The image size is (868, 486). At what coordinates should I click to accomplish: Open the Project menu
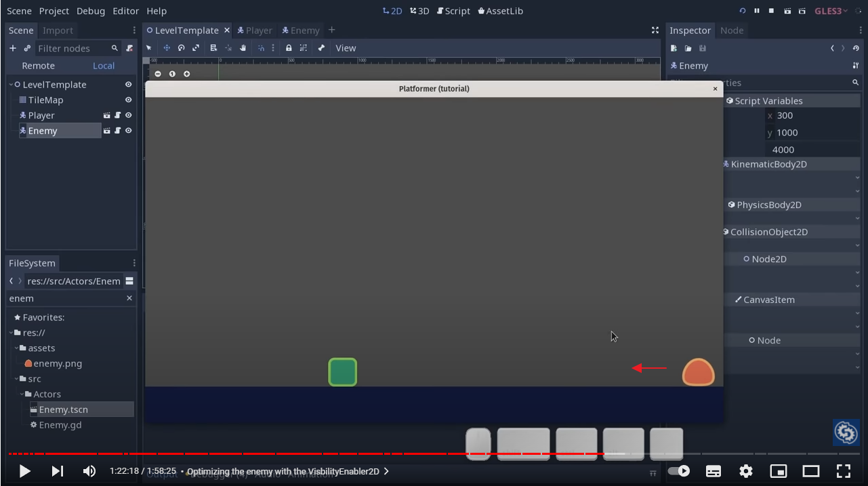tap(54, 11)
